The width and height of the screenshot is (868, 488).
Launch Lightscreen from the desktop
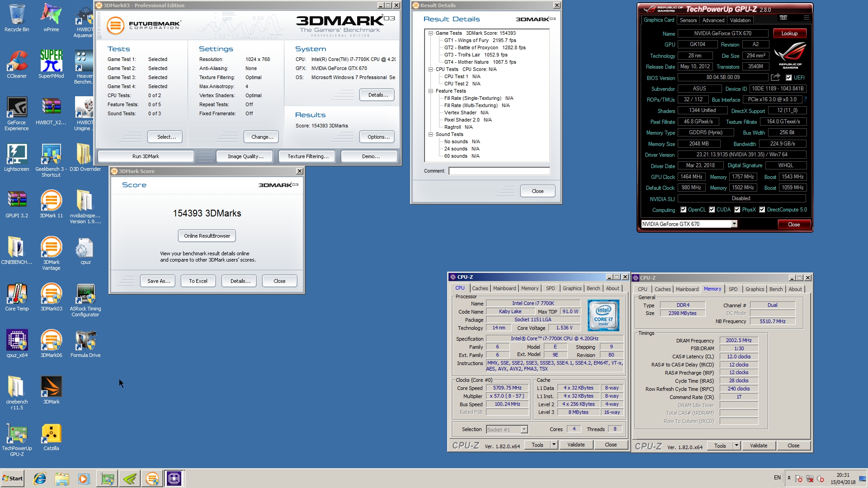[x=17, y=158]
